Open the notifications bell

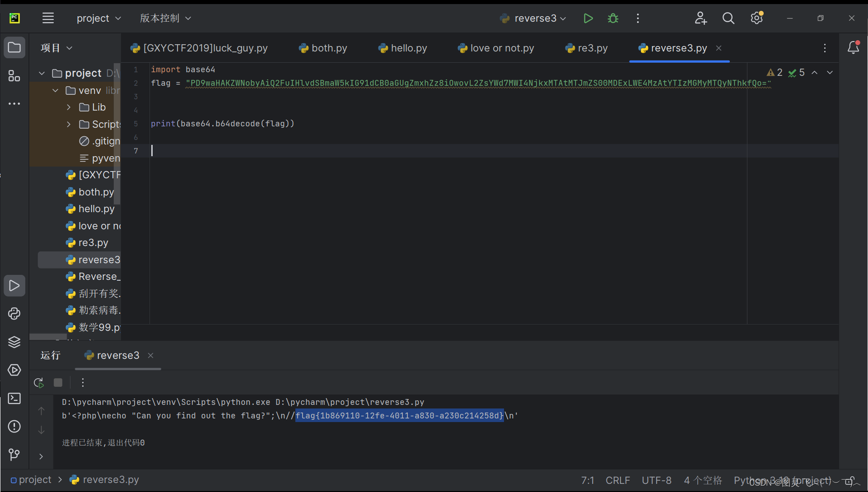[853, 47]
